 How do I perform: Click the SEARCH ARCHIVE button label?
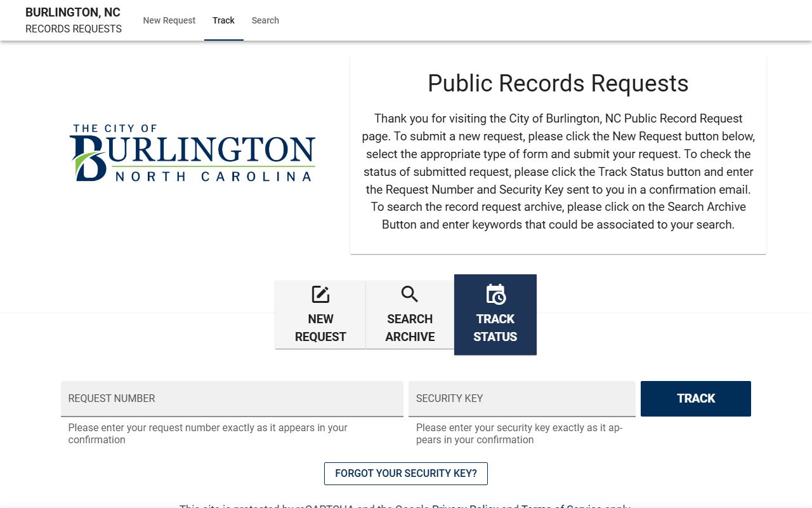click(410, 328)
